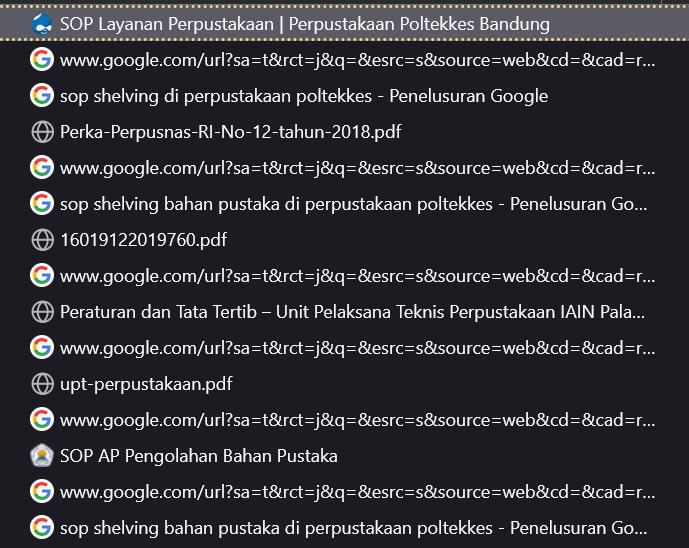Open 'sop shelving di perpustakaan poltekkes' Google search
Screen dimensions: 689x548
coord(344,96)
